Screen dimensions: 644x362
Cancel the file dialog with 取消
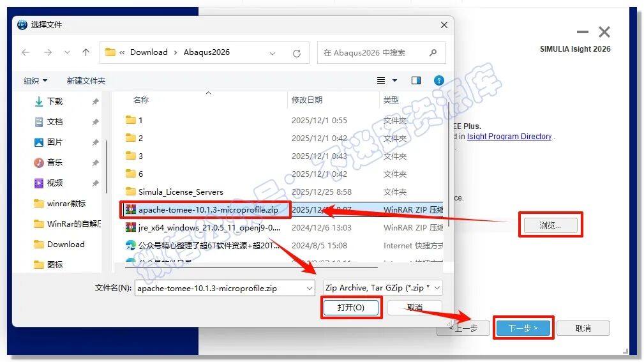click(x=414, y=307)
